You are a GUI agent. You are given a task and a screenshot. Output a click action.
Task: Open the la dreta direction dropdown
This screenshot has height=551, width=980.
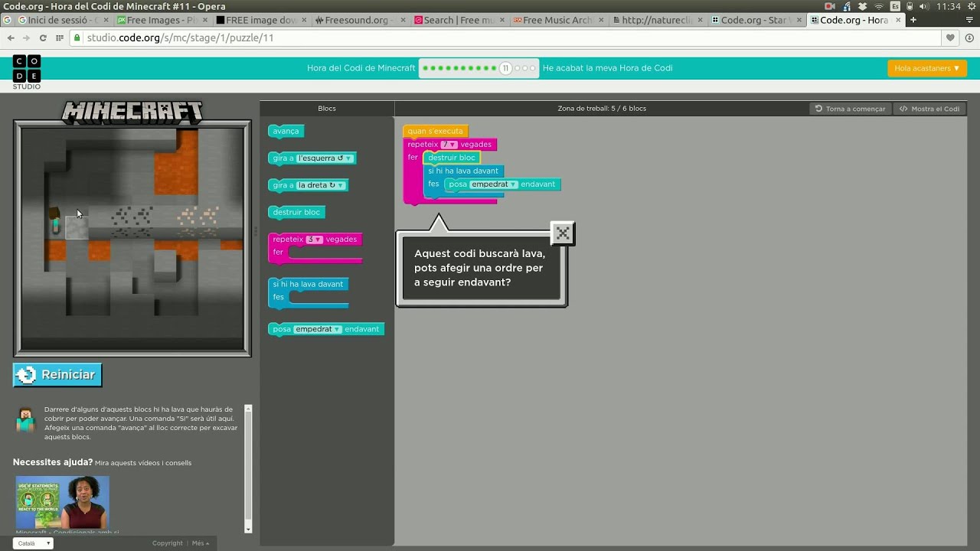[x=321, y=185]
